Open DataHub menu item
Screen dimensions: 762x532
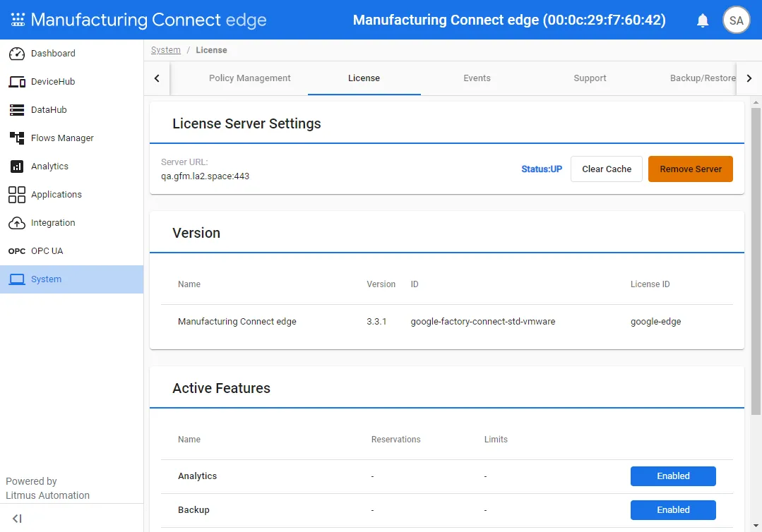72,109
